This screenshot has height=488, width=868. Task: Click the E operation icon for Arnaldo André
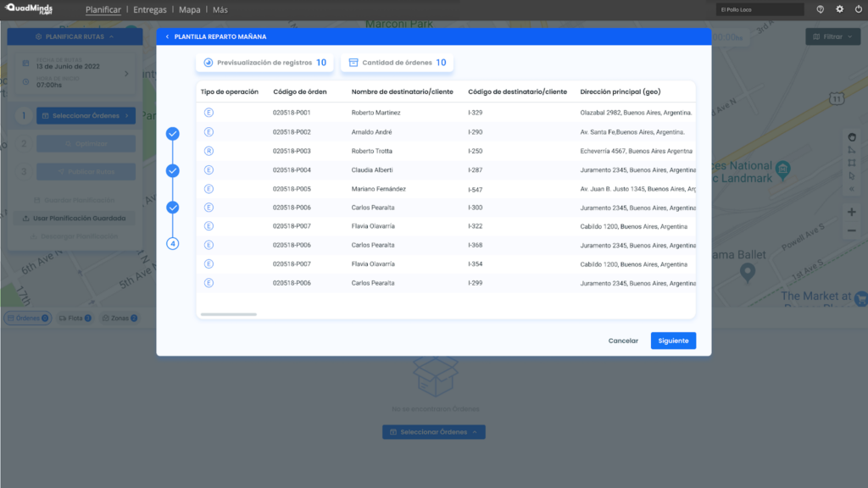(209, 131)
